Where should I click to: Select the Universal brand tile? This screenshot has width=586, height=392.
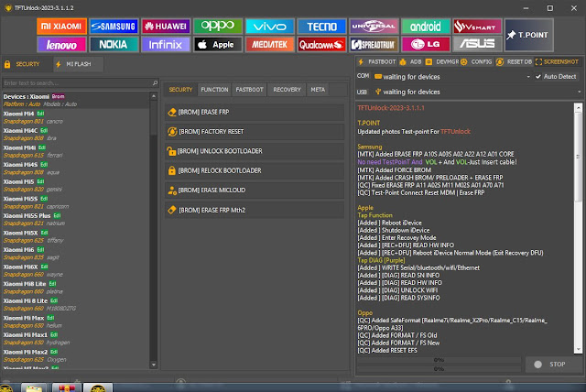(x=374, y=27)
